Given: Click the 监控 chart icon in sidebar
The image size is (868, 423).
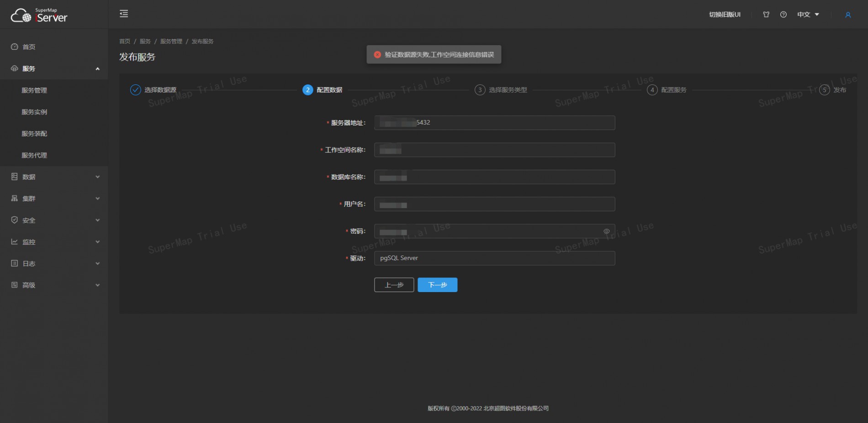Looking at the screenshot, I should tap(15, 242).
